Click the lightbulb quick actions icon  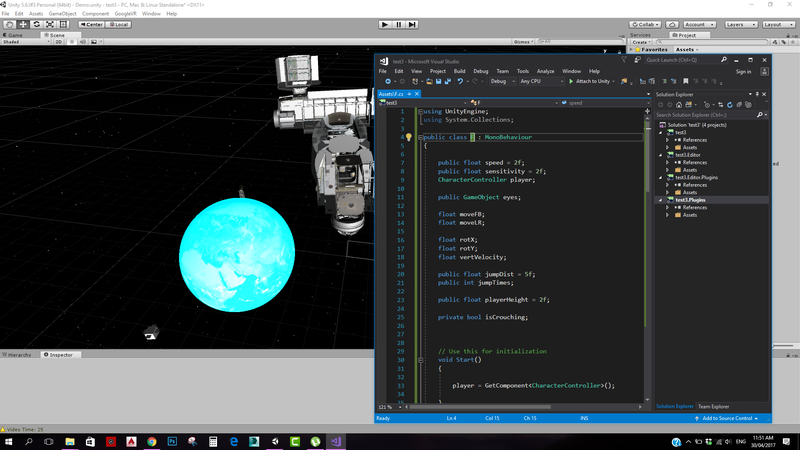[x=408, y=137]
